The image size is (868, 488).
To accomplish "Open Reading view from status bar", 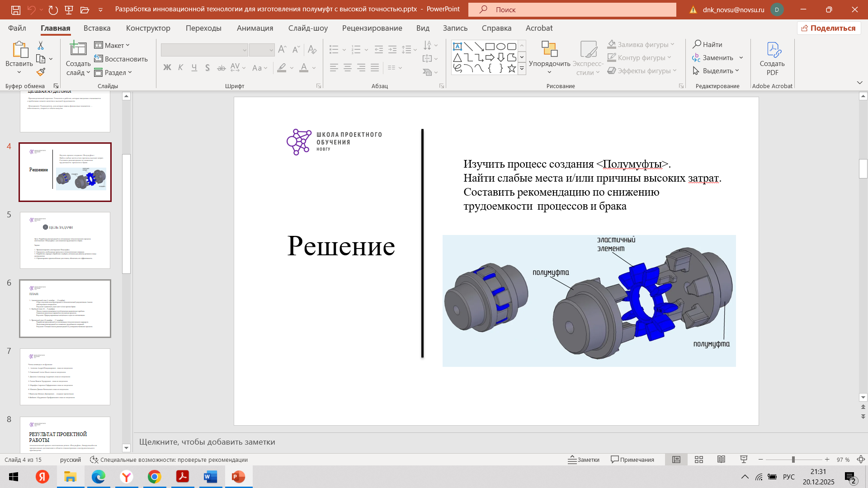I will 721,460.
